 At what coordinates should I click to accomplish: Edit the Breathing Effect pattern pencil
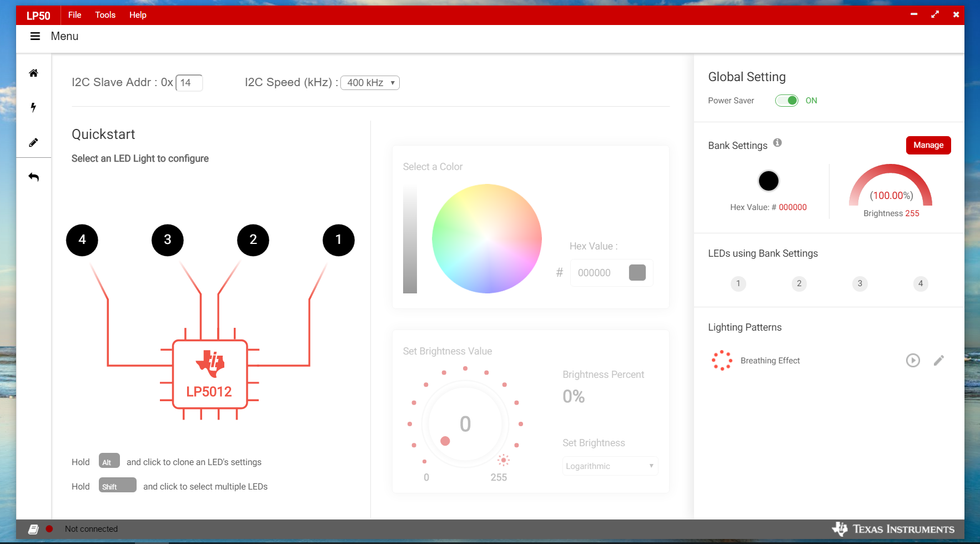pyautogui.click(x=939, y=361)
